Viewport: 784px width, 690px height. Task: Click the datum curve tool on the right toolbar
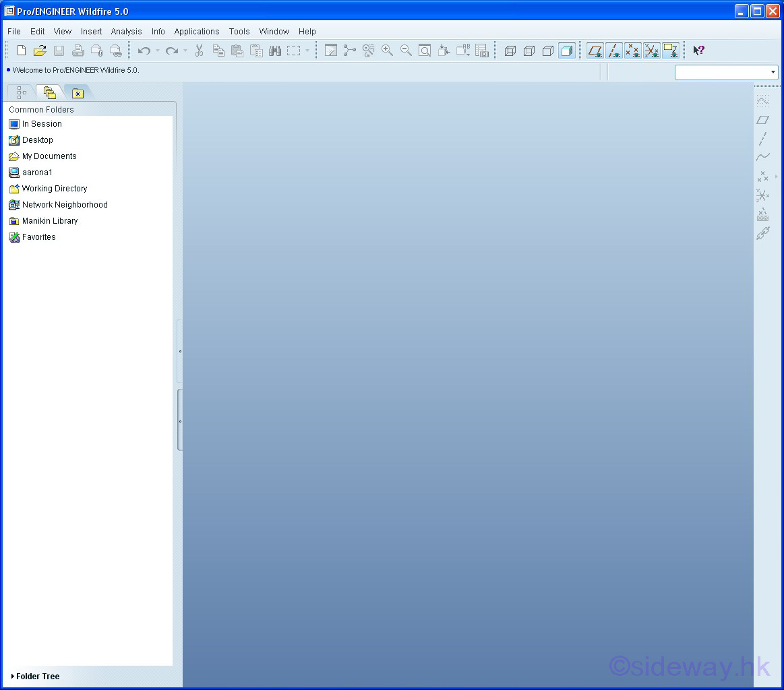click(762, 158)
